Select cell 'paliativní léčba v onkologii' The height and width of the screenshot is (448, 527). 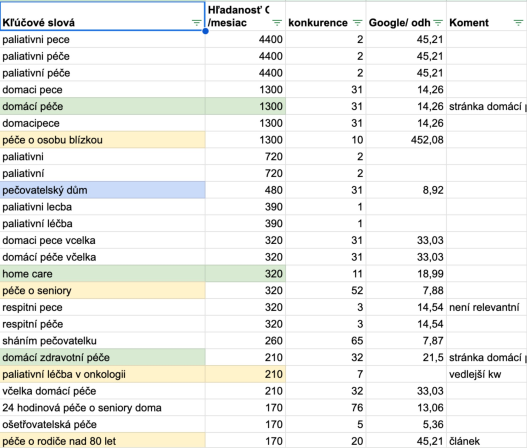[103, 374]
